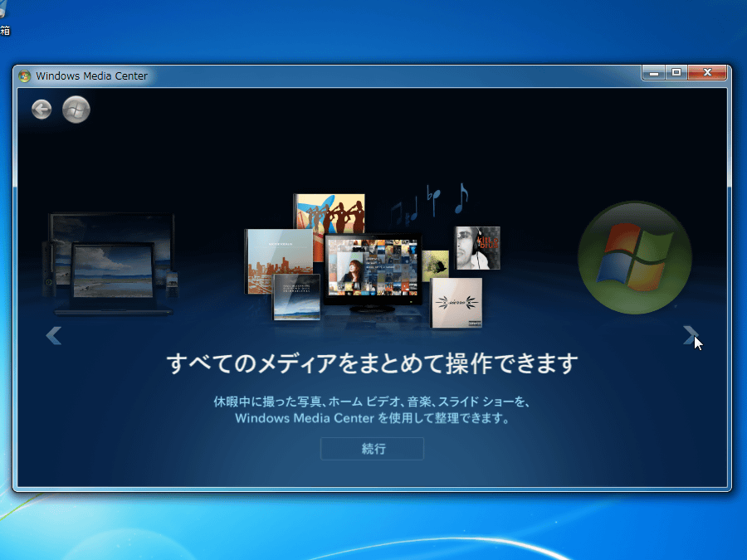Click the large green Windows logo orb
Image resolution: width=747 pixels, height=560 pixels.
[x=635, y=257]
